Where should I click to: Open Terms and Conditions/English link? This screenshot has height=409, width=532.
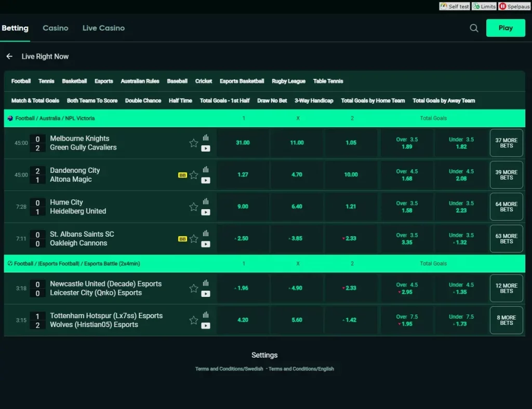pyautogui.click(x=301, y=369)
